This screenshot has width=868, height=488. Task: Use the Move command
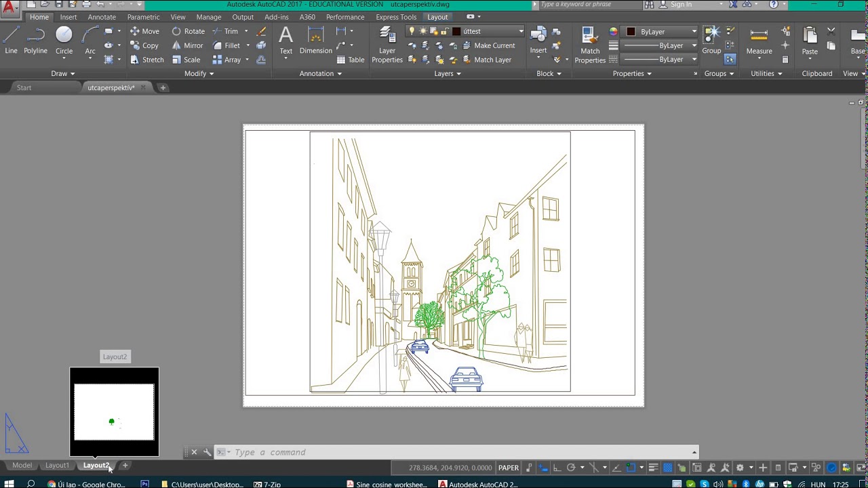coord(144,31)
